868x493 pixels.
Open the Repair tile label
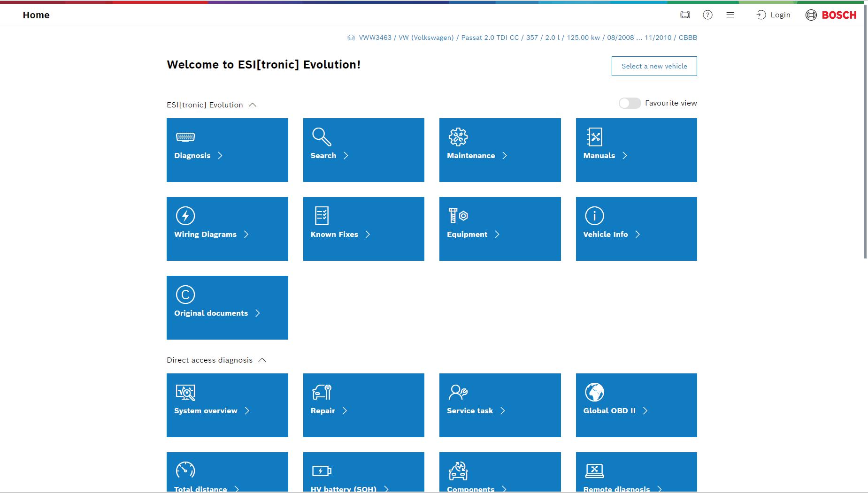[323, 411]
